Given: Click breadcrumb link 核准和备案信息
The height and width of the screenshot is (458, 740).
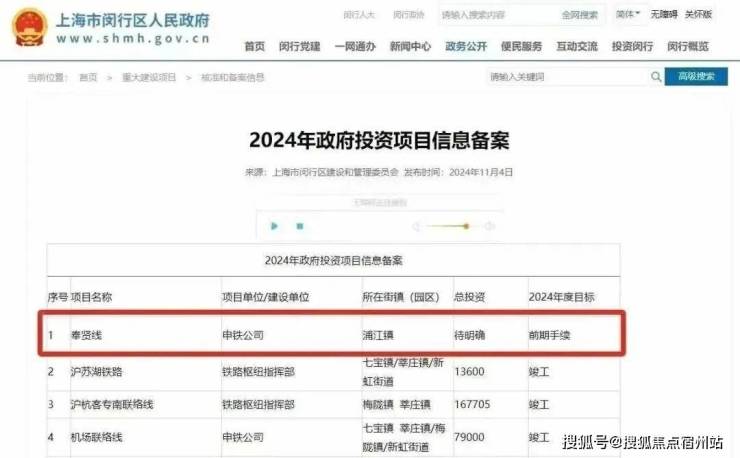Looking at the screenshot, I should [x=232, y=77].
